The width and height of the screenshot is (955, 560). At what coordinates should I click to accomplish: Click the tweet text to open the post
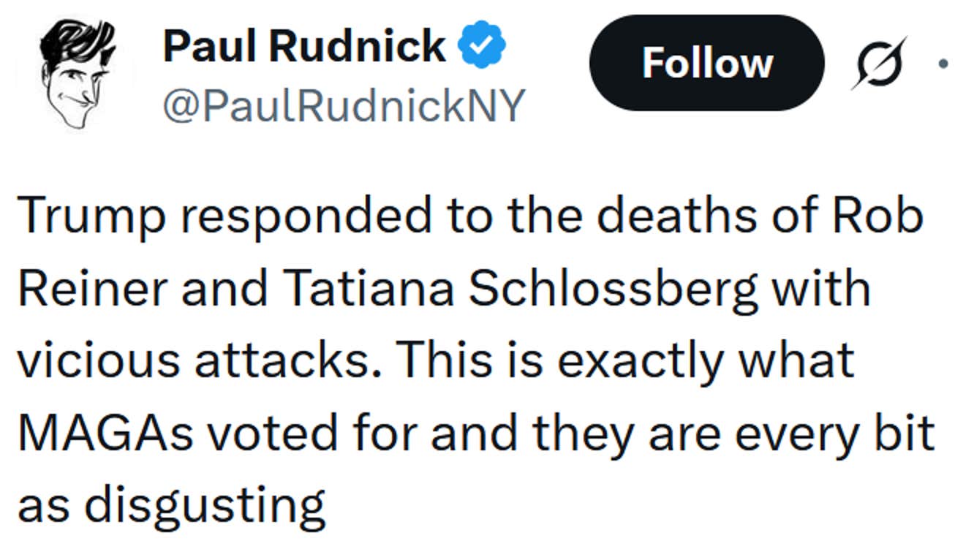click(439, 358)
